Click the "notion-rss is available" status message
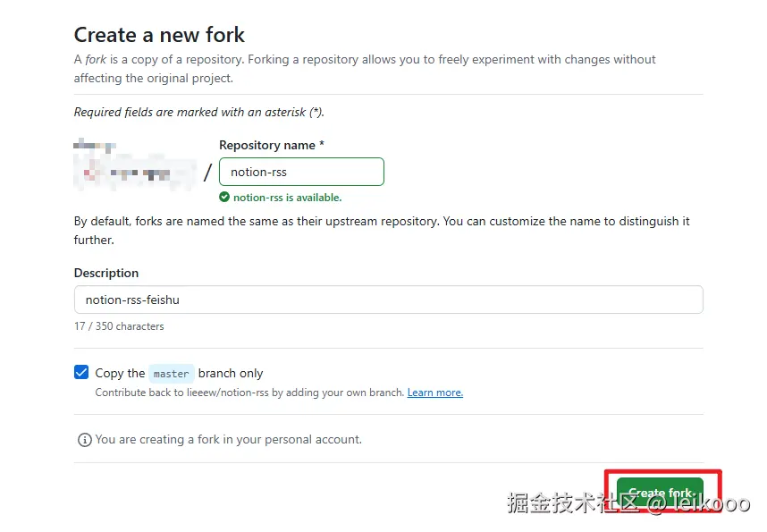 point(287,198)
